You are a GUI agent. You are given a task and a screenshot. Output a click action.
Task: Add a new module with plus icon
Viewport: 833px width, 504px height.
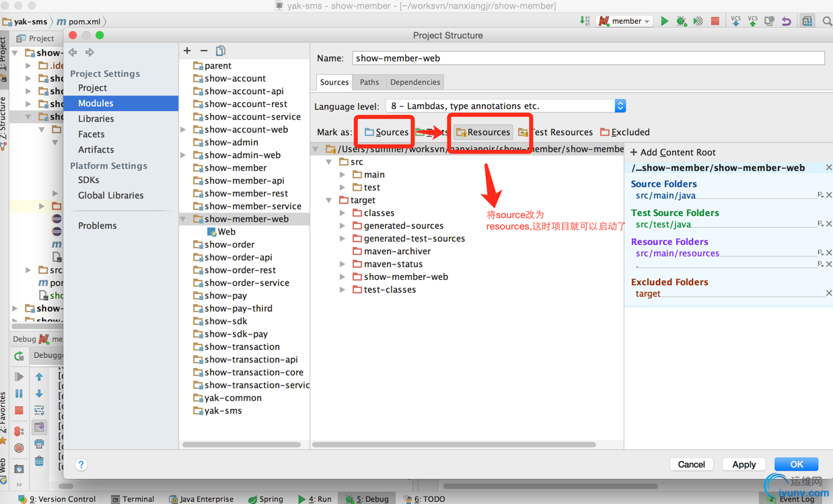click(187, 51)
